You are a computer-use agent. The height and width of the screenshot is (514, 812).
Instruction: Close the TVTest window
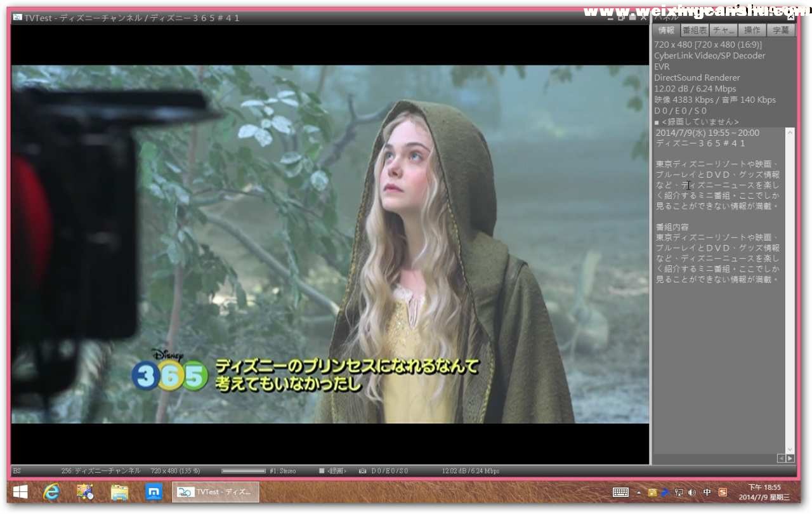pos(643,18)
